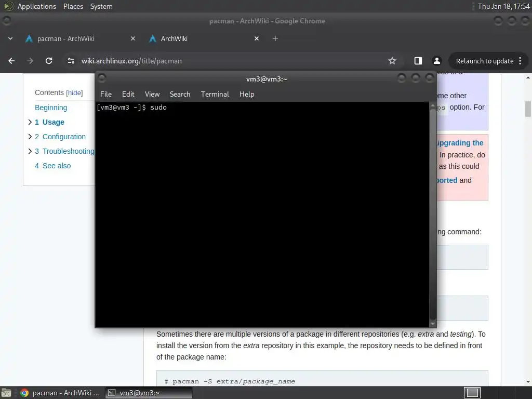Click the page scrollbar down arrow

pos(528,382)
